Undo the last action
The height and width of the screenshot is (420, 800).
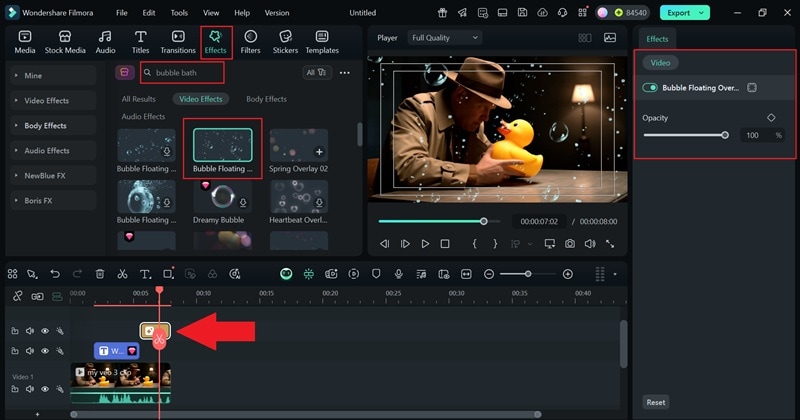55,274
